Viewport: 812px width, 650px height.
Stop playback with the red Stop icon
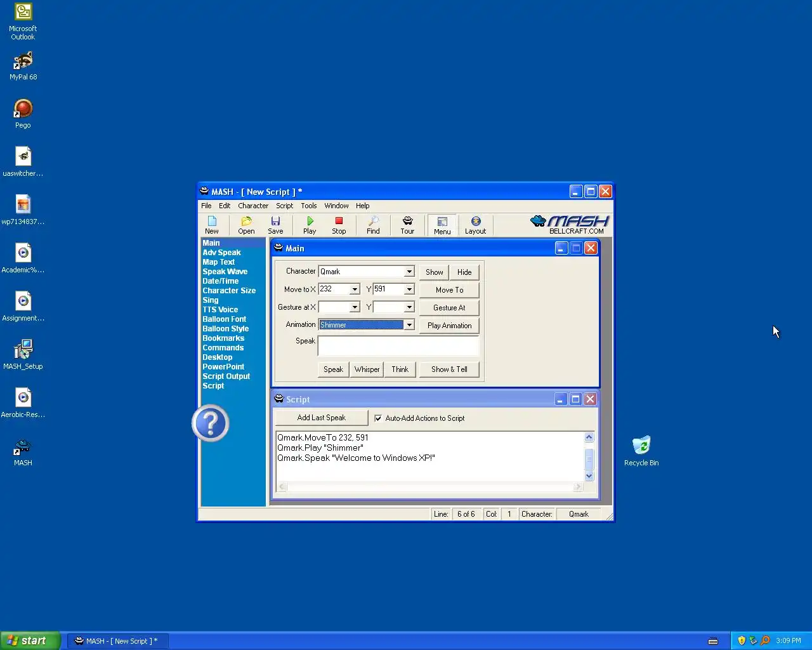[339, 225]
